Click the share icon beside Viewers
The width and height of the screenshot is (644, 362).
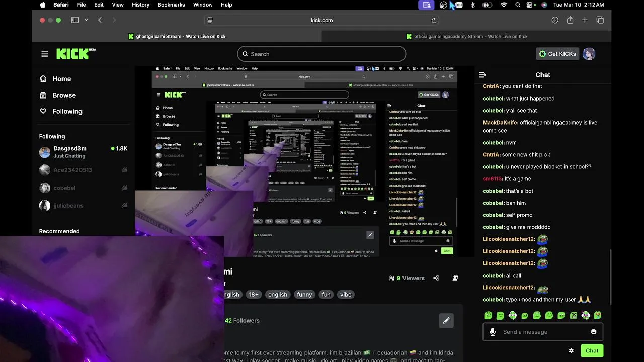436,278
